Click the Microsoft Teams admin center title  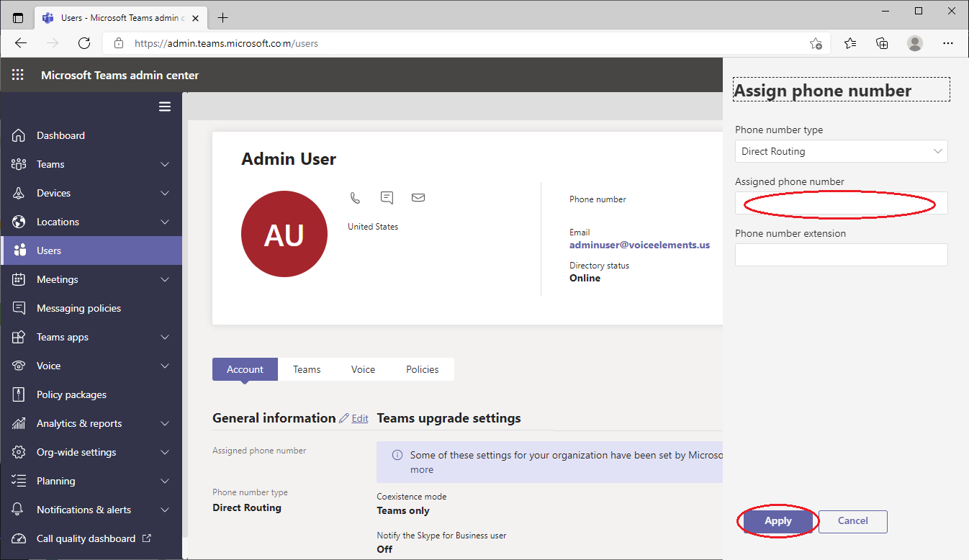pyautogui.click(x=120, y=75)
